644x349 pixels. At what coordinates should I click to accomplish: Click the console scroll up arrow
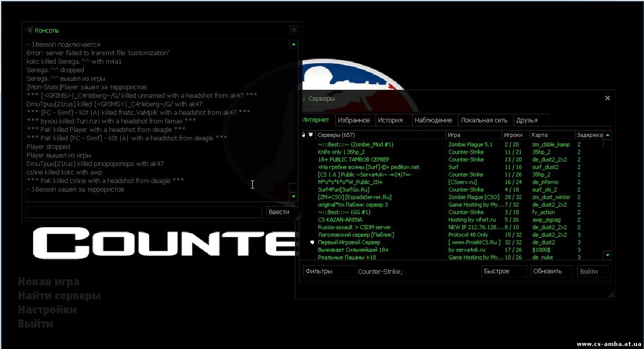293,44
